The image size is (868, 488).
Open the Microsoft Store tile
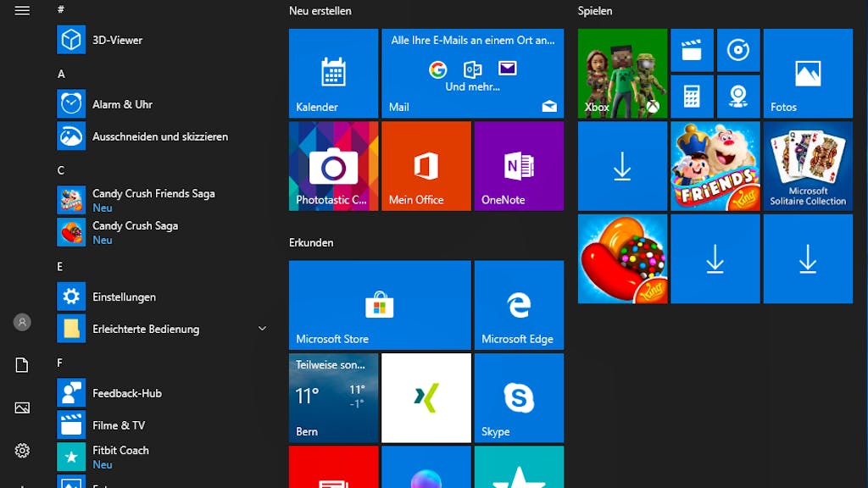click(x=380, y=305)
